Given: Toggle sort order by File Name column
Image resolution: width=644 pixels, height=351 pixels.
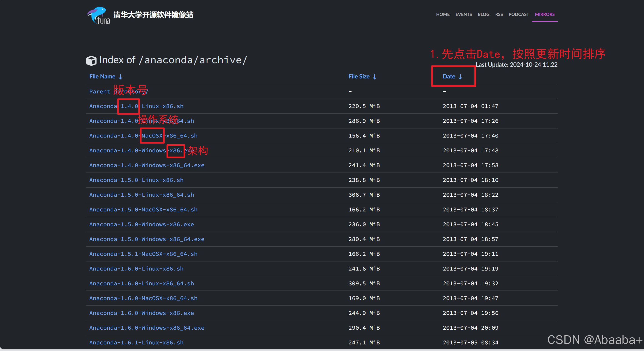Looking at the screenshot, I should pyautogui.click(x=102, y=76).
